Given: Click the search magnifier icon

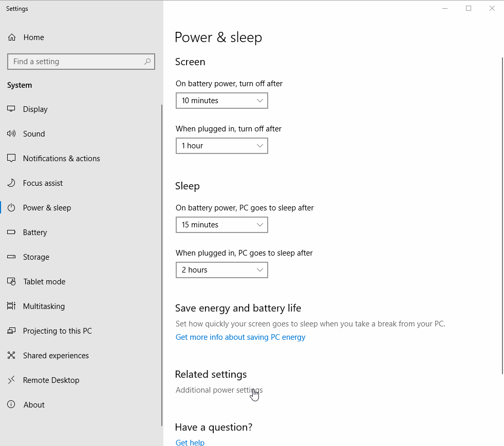Looking at the screenshot, I should pos(147,62).
